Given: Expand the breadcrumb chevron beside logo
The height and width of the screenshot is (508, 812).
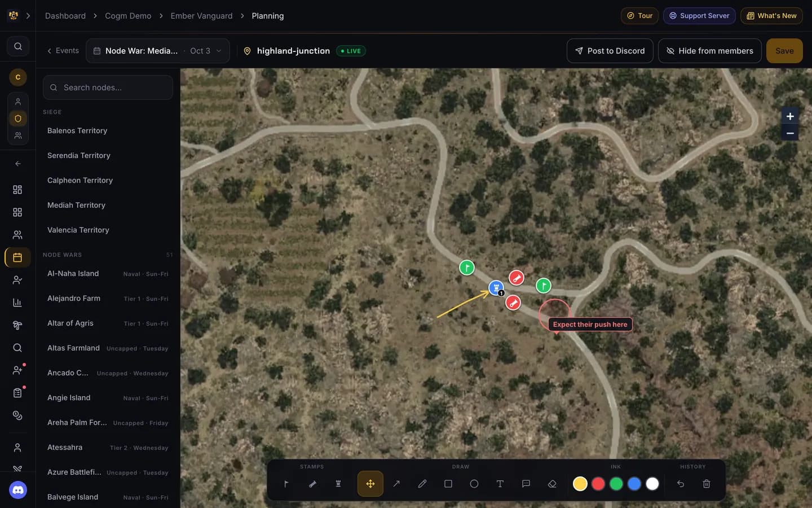Looking at the screenshot, I should [28, 16].
